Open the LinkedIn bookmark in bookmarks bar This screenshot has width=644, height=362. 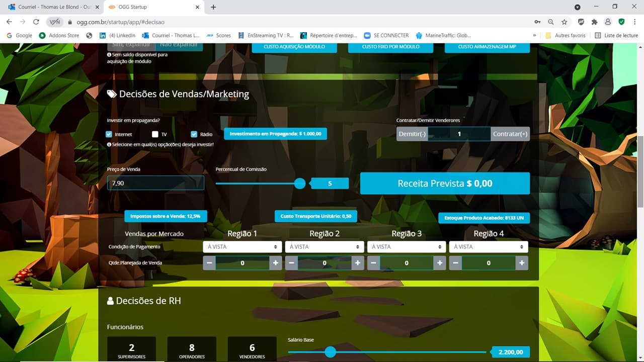point(118,36)
